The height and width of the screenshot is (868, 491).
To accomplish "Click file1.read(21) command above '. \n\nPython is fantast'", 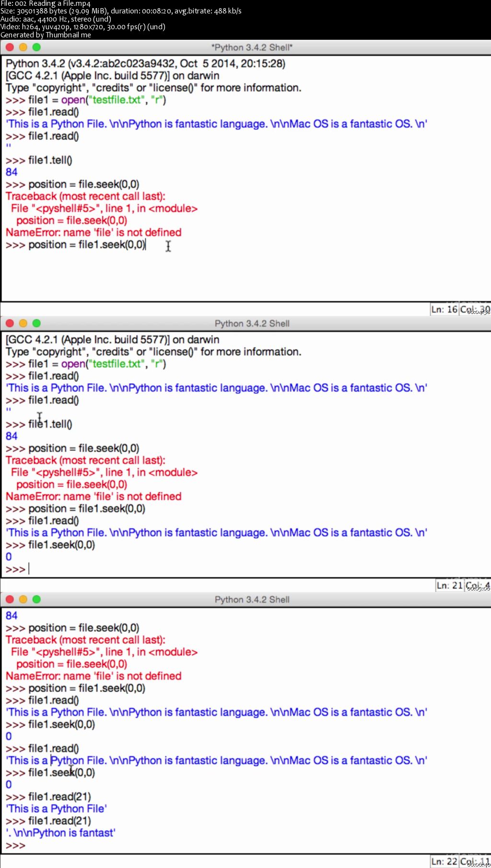I will (x=59, y=821).
